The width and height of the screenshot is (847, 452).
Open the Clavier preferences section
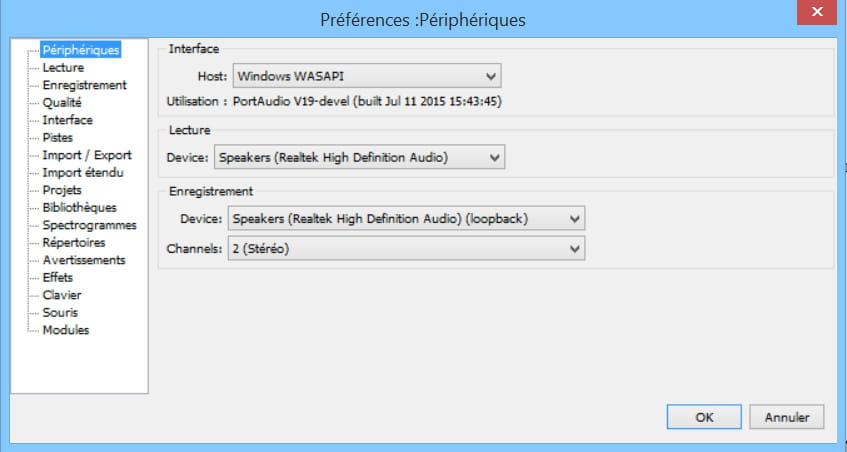coord(62,295)
